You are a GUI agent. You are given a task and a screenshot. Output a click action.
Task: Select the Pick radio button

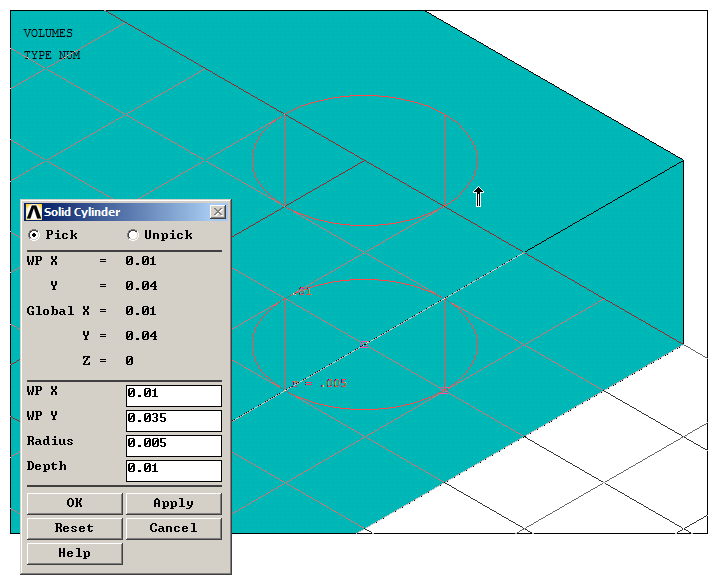(x=35, y=235)
